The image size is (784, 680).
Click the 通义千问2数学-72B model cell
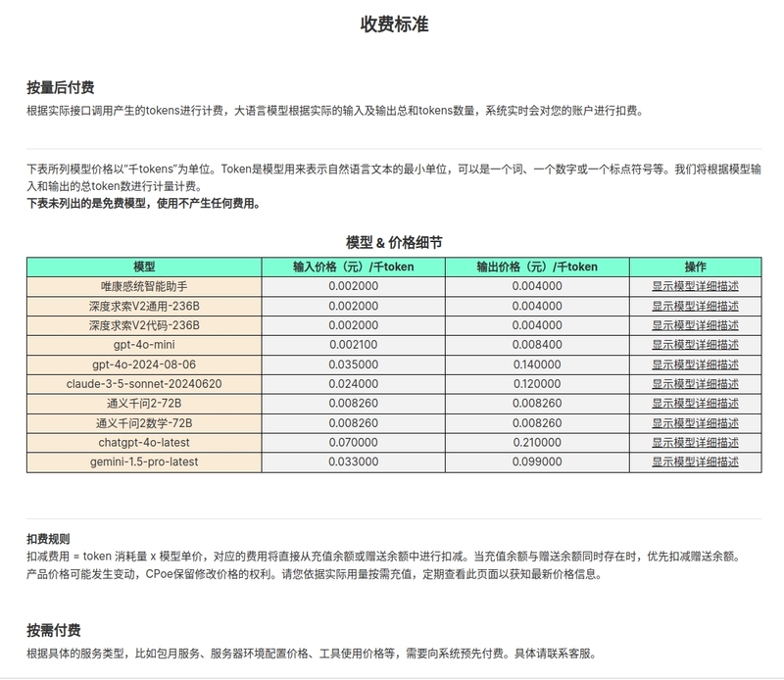144,423
